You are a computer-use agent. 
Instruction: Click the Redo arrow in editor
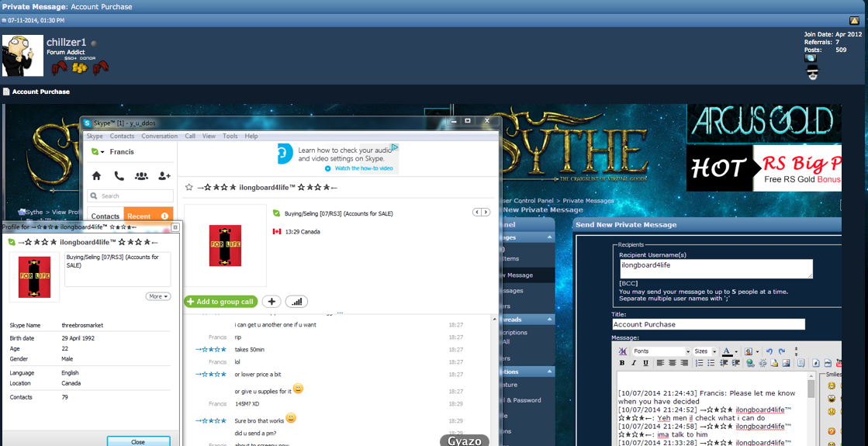782,351
